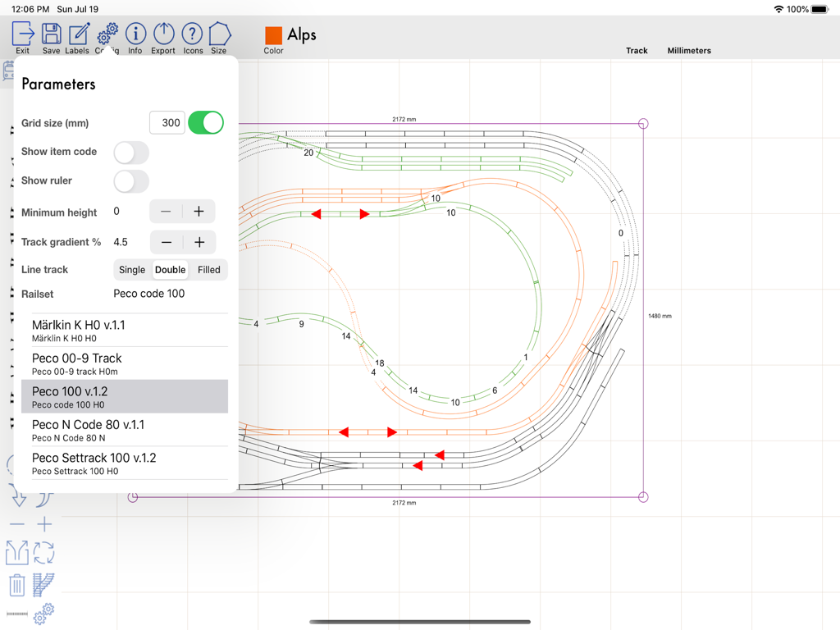The width and height of the screenshot is (840, 630).
Task: Click the Info icon in the toolbar
Action: tap(135, 34)
